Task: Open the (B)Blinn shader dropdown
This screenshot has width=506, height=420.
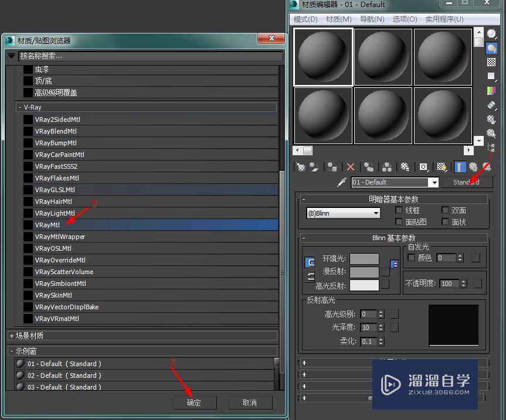Action: point(342,213)
